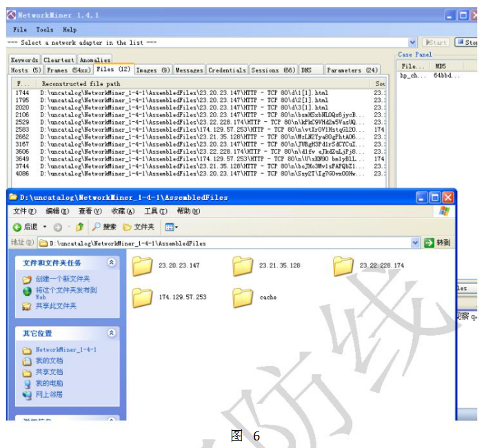Open the 查看(V) menu in Explorer
The height and width of the screenshot is (448, 484).
pyautogui.click(x=90, y=211)
